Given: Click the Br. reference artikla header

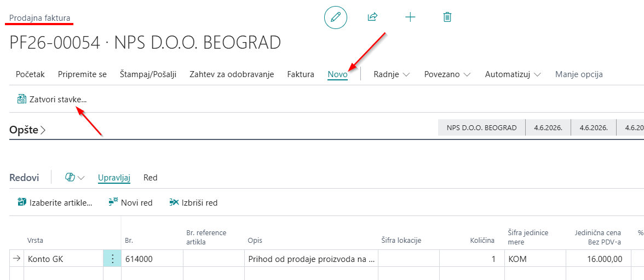Looking at the screenshot, I should pyautogui.click(x=206, y=237).
